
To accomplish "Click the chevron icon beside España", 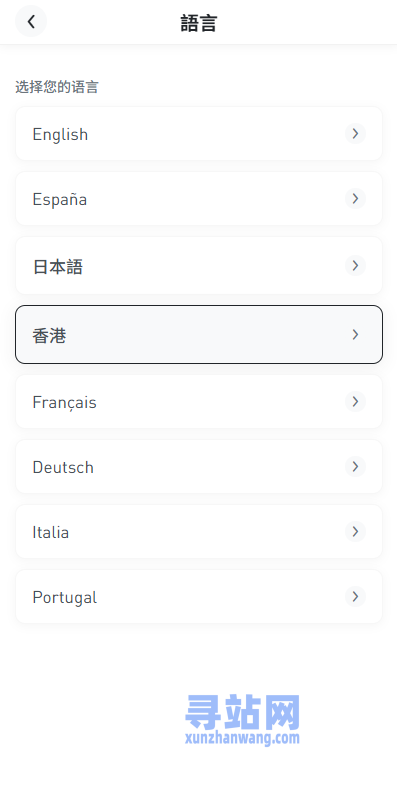I will [x=355, y=198].
